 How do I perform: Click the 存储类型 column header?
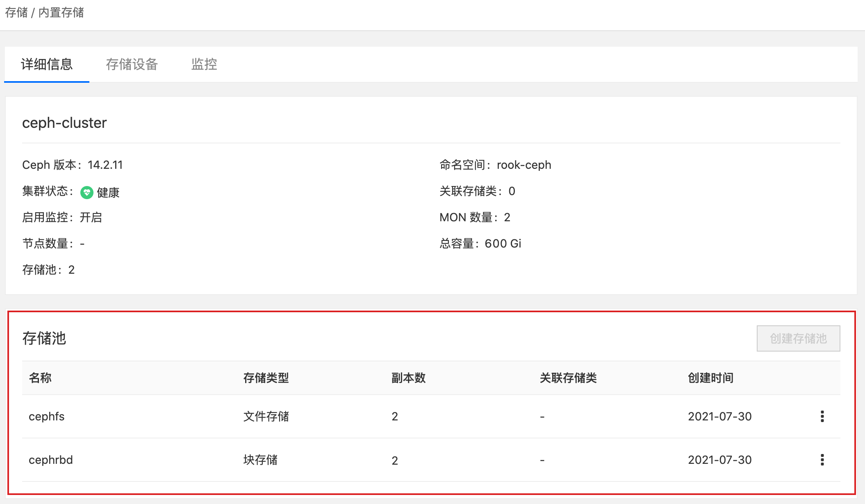tap(266, 378)
